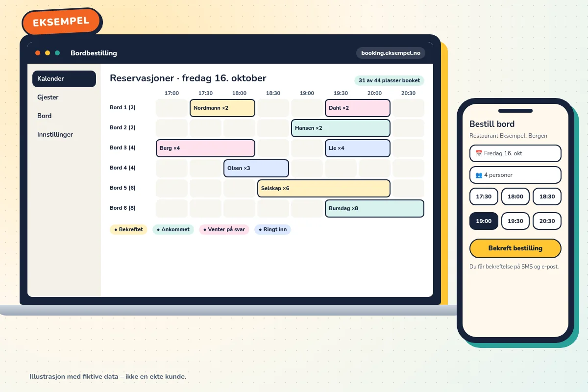Viewport: 588px width, 392px height.
Task: Click the Bord 4 (4) row label
Action: point(122,168)
